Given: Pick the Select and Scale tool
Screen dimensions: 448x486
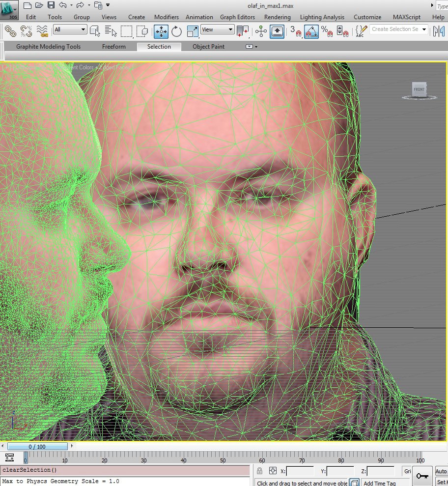Looking at the screenshot, I should point(193,31).
